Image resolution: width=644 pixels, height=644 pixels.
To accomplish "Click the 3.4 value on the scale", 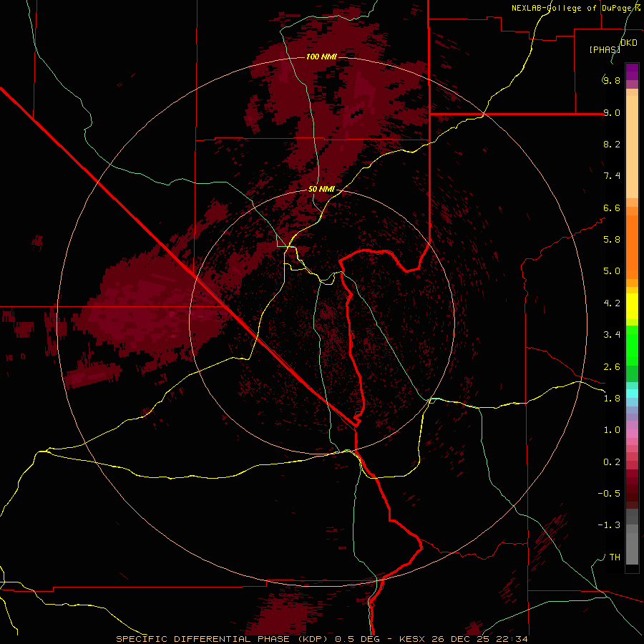I will 612,335.
